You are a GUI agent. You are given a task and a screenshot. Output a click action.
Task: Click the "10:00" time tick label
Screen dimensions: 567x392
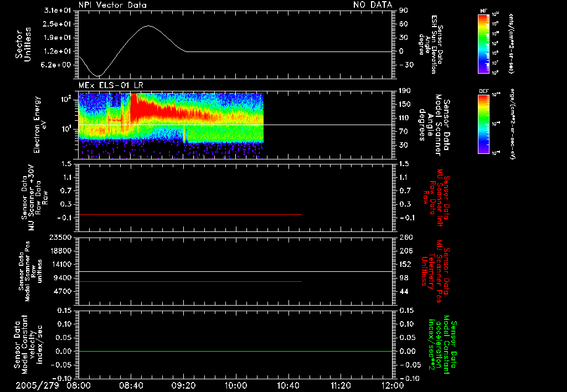[x=236, y=385]
